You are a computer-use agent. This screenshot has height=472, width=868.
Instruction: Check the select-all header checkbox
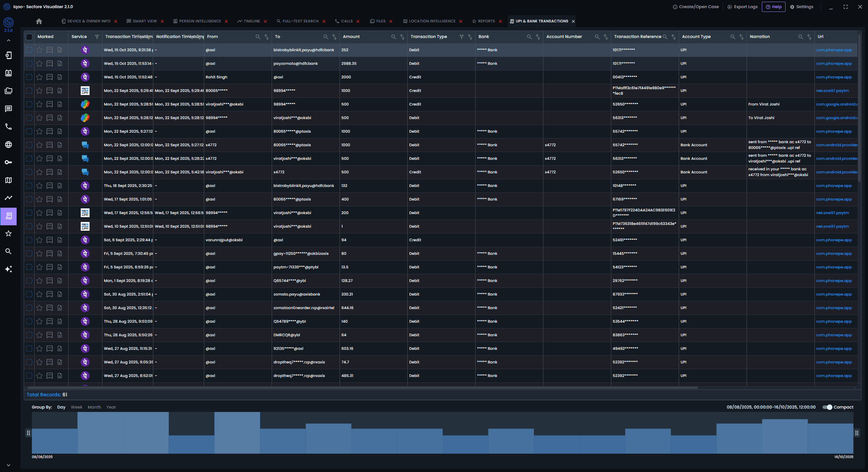[x=29, y=37]
